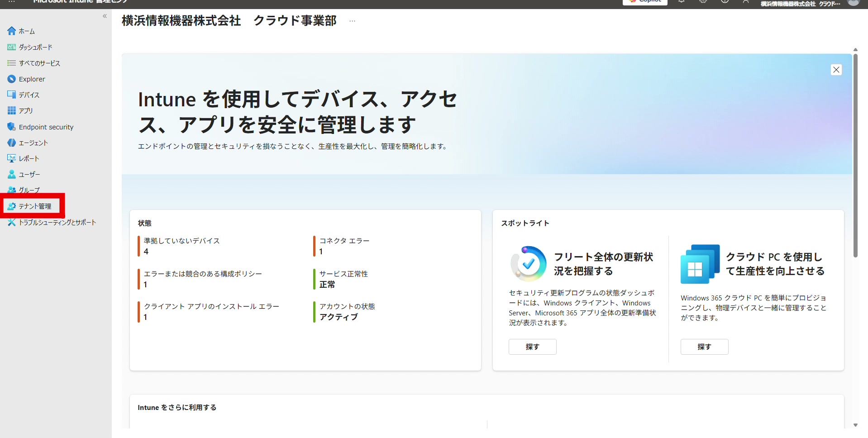This screenshot has height=438, width=868.
Task: Click the scrollbar up arrow
Action: click(855, 50)
